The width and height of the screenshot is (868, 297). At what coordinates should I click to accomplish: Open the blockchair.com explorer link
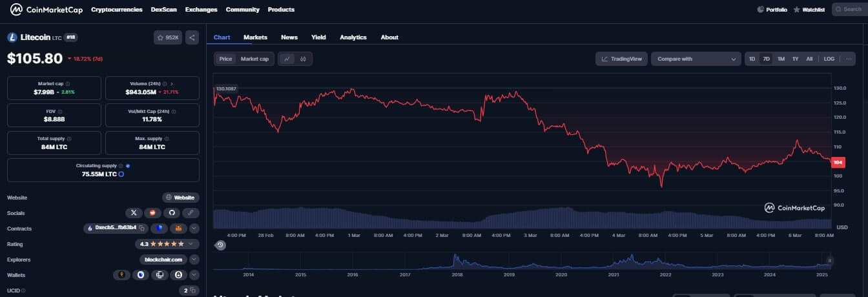(x=163, y=260)
